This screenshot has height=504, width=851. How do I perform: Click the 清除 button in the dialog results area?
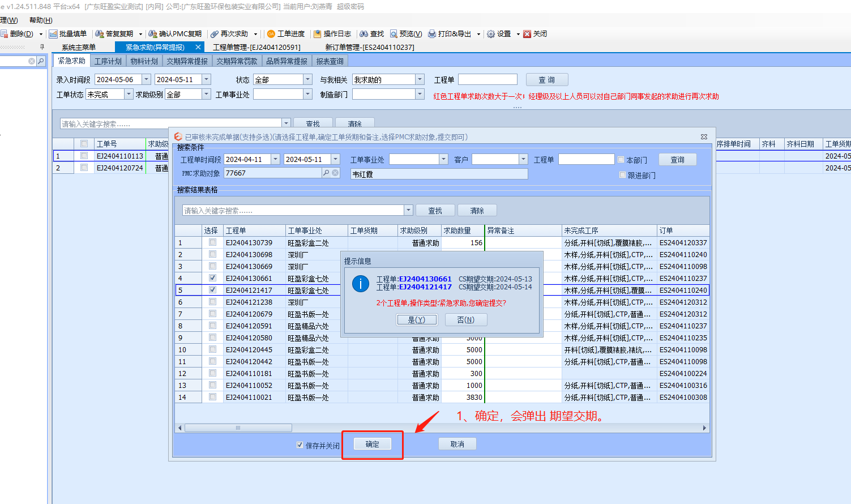click(x=477, y=210)
